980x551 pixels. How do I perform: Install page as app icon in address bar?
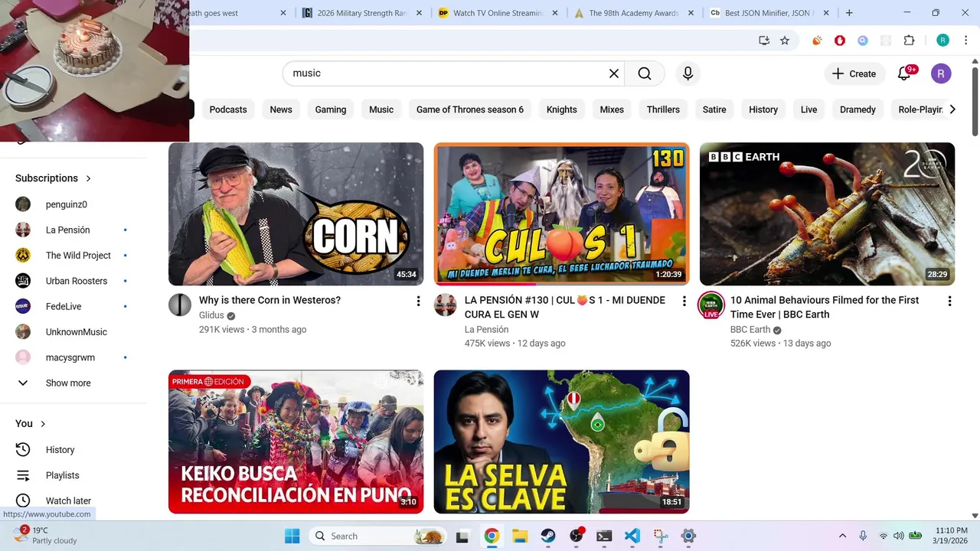[764, 41]
